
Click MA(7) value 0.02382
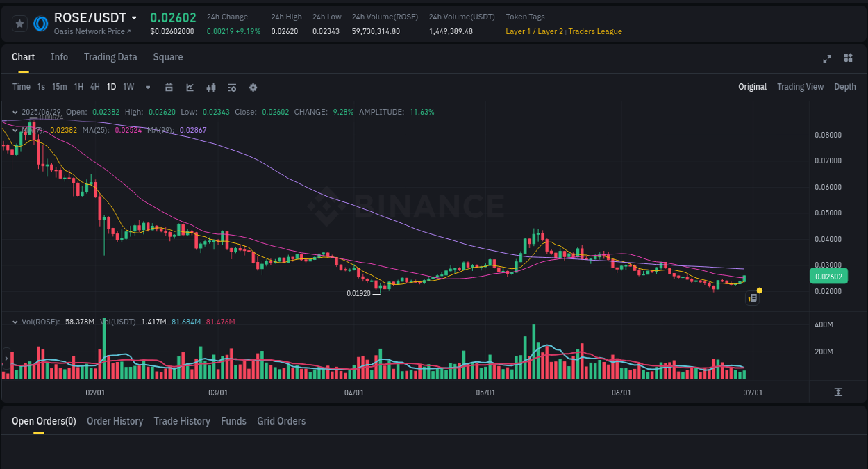[x=62, y=130]
